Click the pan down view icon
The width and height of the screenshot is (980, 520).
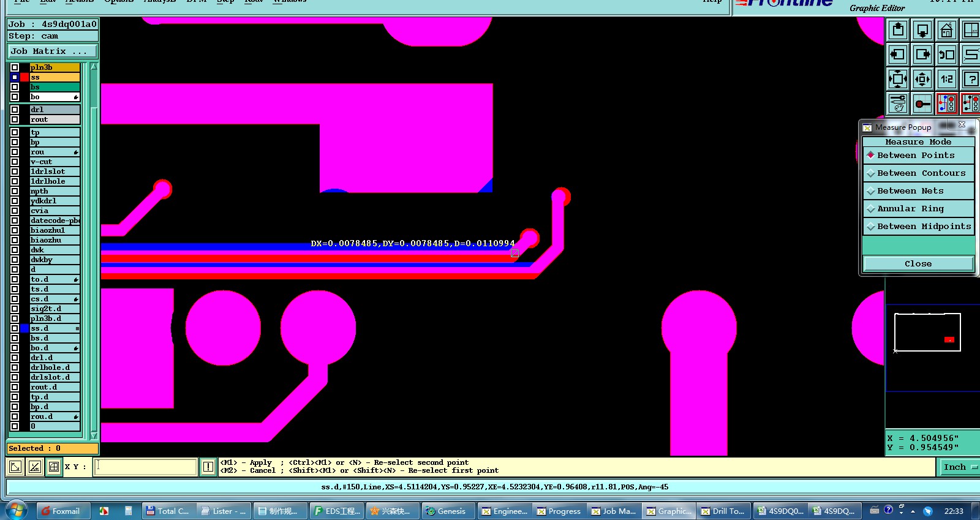922,29
